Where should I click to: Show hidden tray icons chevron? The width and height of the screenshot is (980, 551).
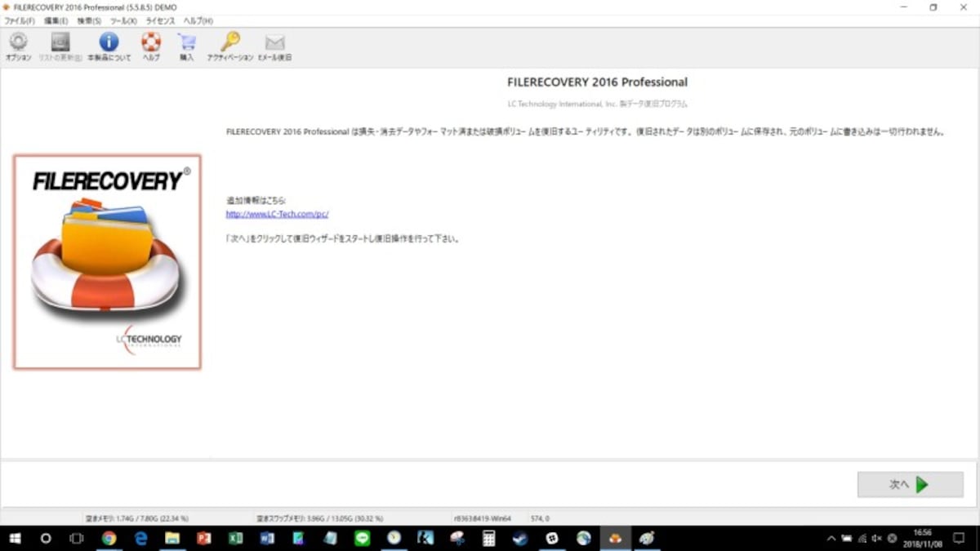[831, 539]
